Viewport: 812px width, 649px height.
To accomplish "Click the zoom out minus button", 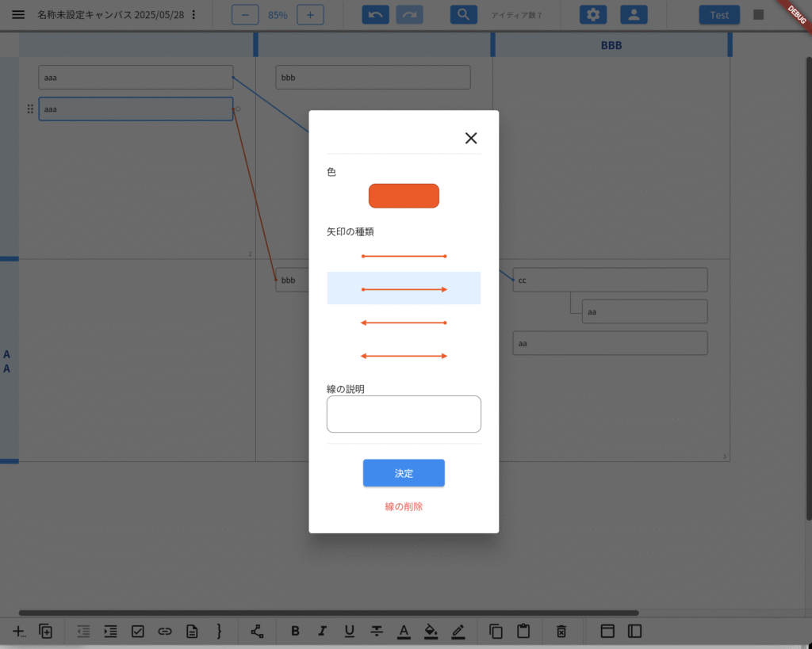I will pyautogui.click(x=245, y=14).
